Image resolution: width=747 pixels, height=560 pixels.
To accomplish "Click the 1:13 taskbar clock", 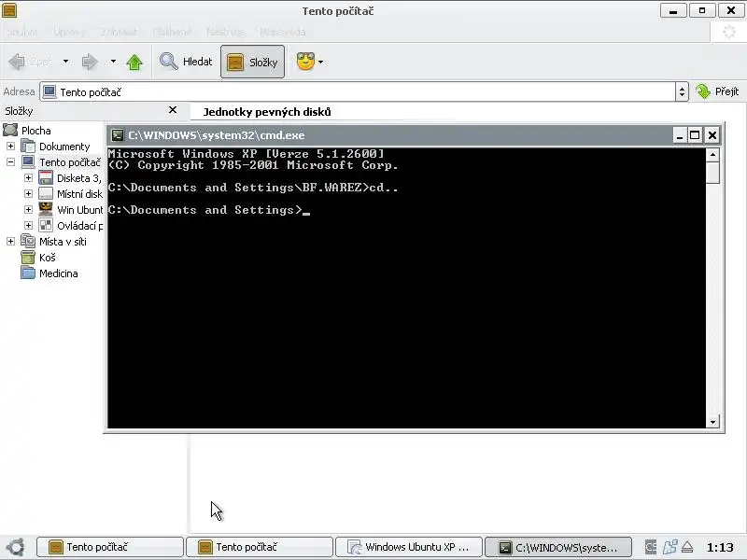I will pos(720,548).
